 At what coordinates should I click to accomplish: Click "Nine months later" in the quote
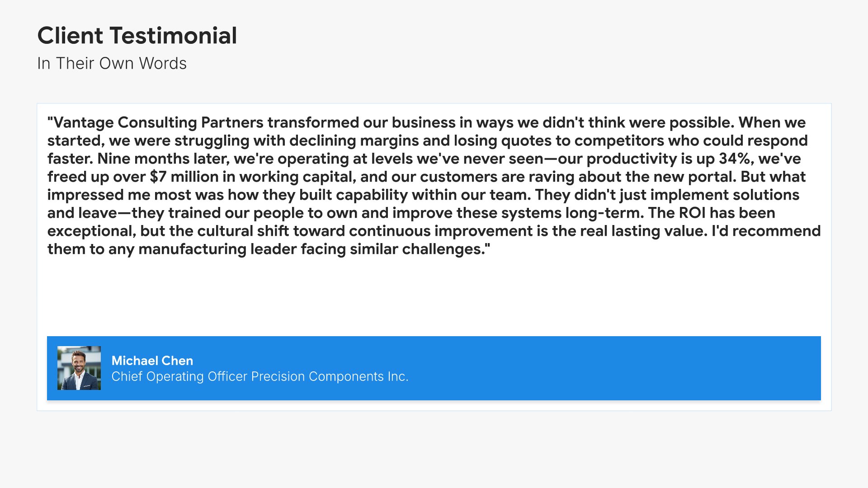[163, 159]
